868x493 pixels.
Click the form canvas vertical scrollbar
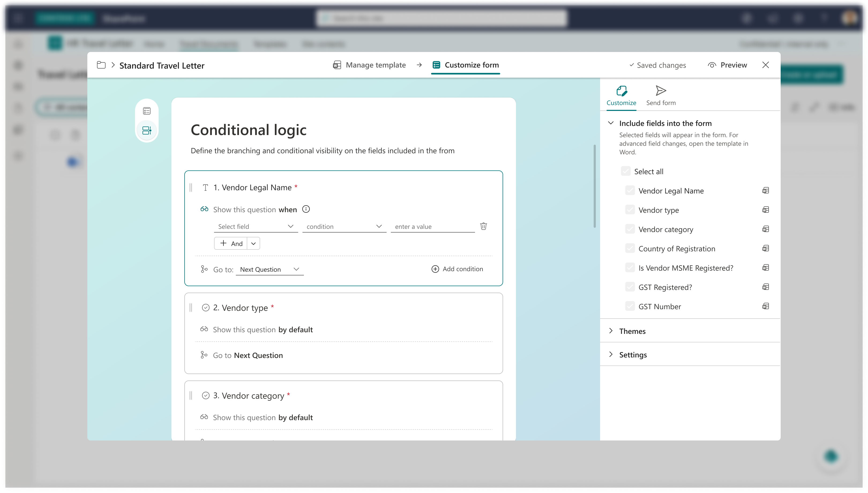click(x=594, y=186)
